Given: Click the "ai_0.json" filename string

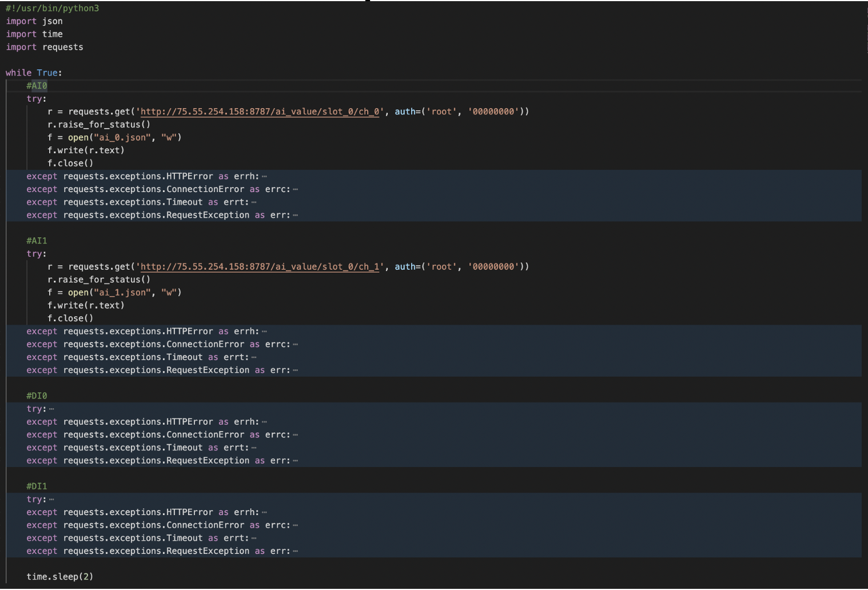Looking at the screenshot, I should click(122, 138).
